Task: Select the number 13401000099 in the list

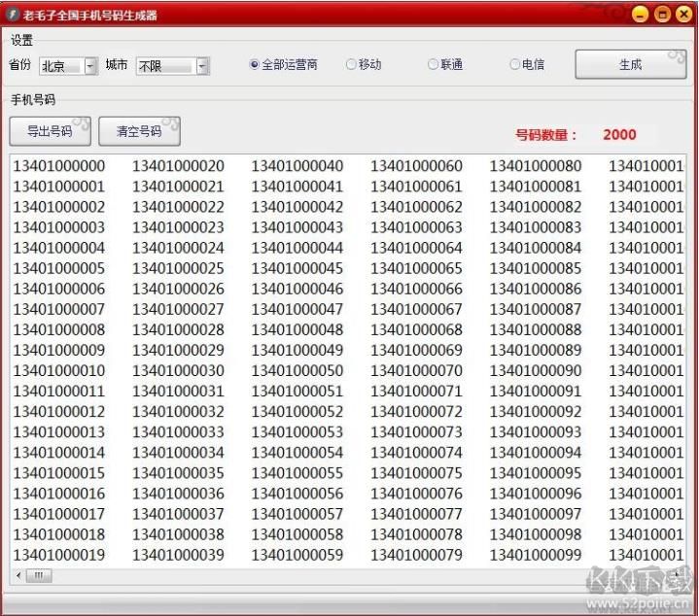Action: click(535, 555)
